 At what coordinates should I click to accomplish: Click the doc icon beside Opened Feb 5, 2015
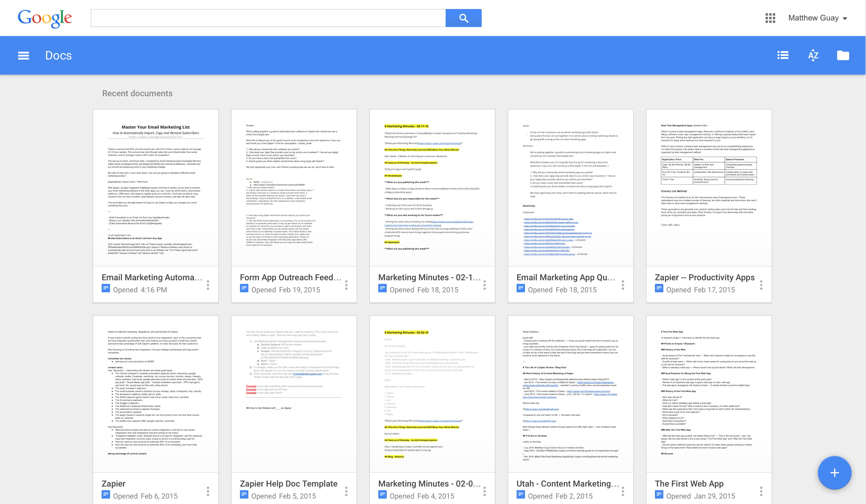tap(244, 495)
